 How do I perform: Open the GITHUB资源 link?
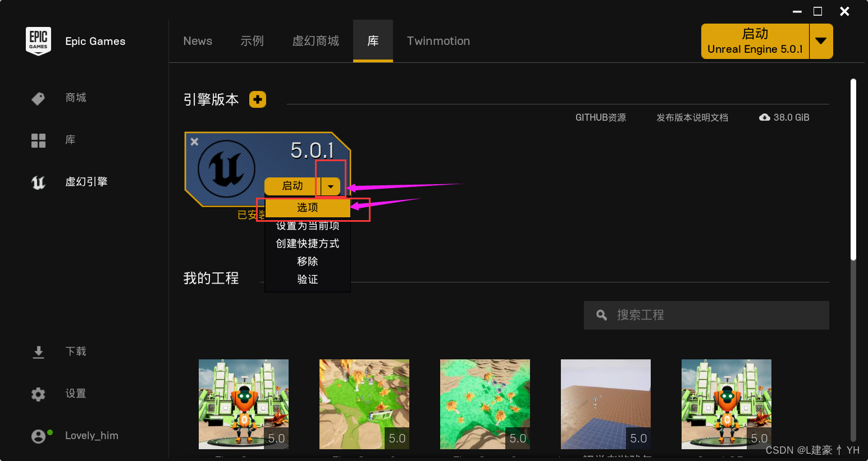tap(601, 117)
